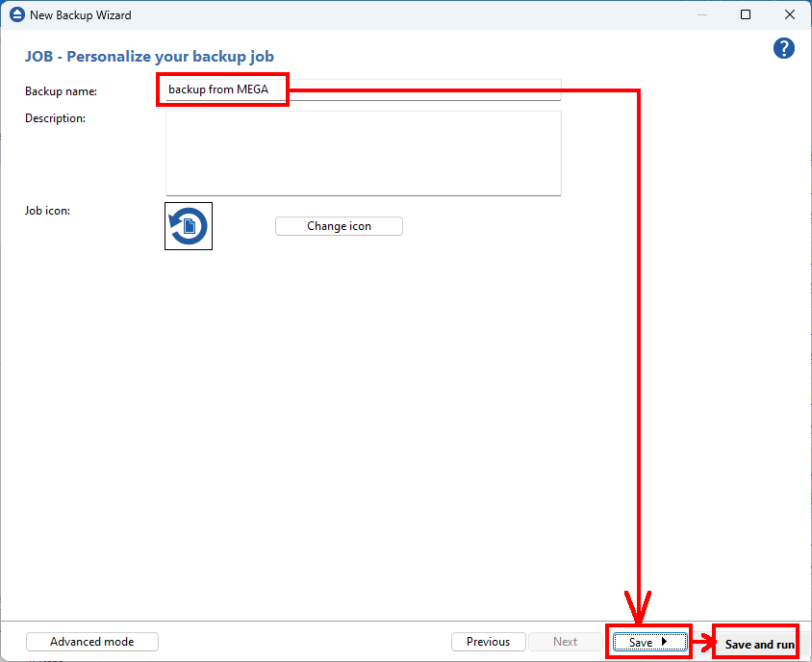Close the New Backup Wizard window

point(789,15)
